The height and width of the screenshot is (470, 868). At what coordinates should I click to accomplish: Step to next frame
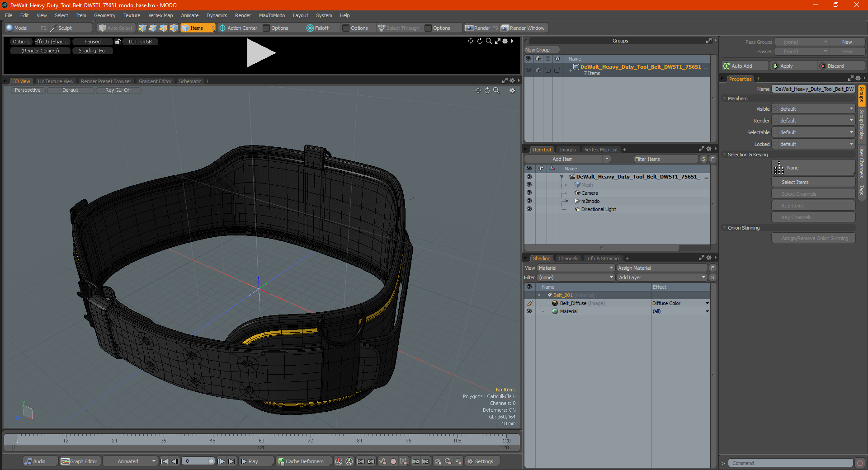[221, 461]
